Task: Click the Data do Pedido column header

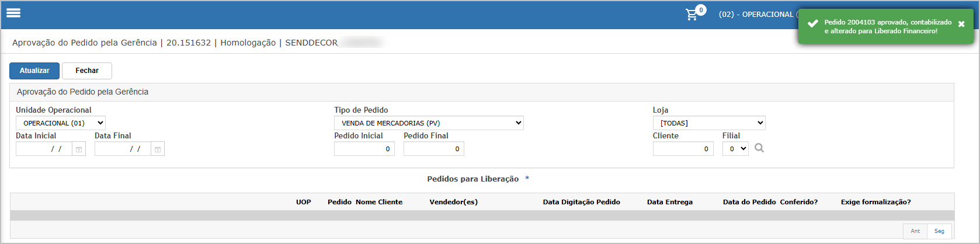Action: point(749,202)
